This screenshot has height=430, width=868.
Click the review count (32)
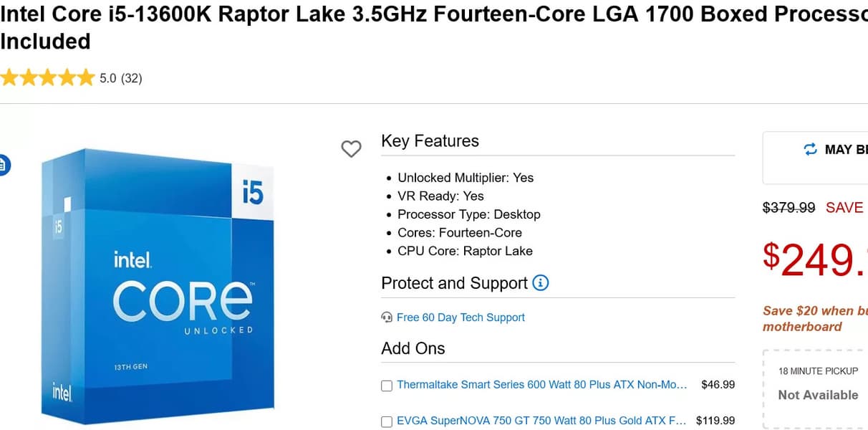click(132, 79)
